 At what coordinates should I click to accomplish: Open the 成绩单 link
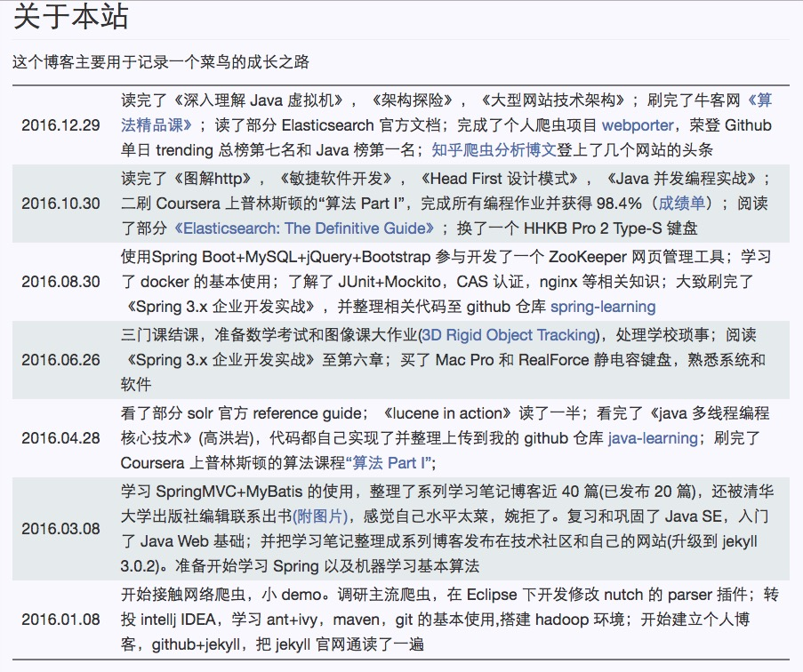pyautogui.click(x=682, y=204)
